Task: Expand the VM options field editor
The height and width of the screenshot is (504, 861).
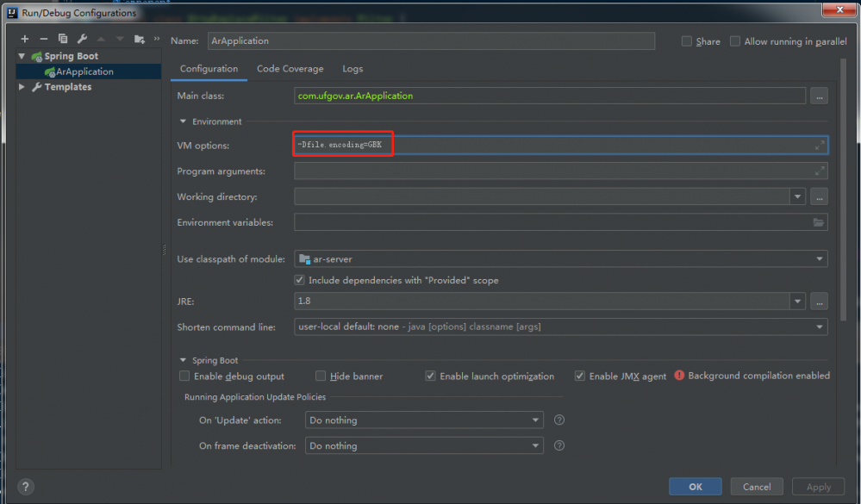Action: 820,146
